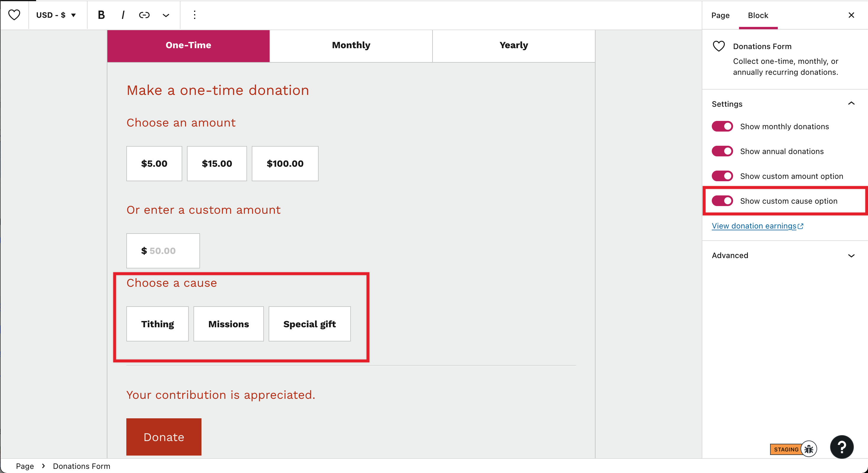
Task: Click the custom amount input field
Action: [x=163, y=251]
